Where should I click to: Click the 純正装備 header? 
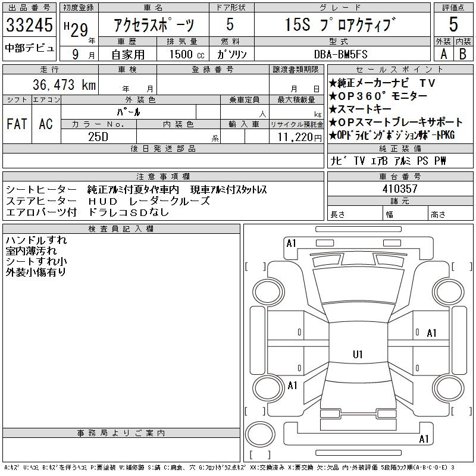(x=400, y=148)
